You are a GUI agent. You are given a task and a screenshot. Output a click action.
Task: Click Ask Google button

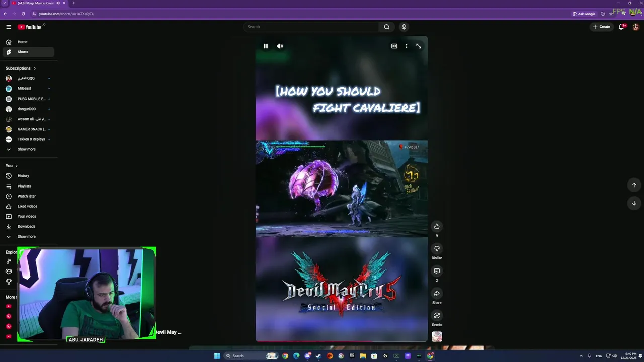(x=584, y=14)
